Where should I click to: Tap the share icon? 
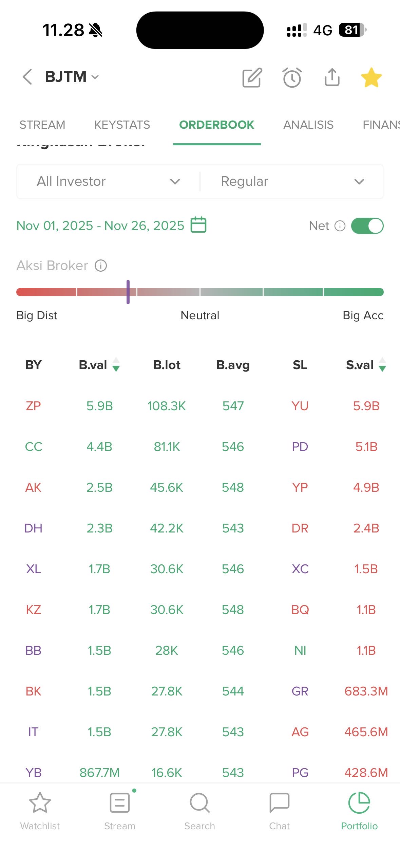[332, 77]
